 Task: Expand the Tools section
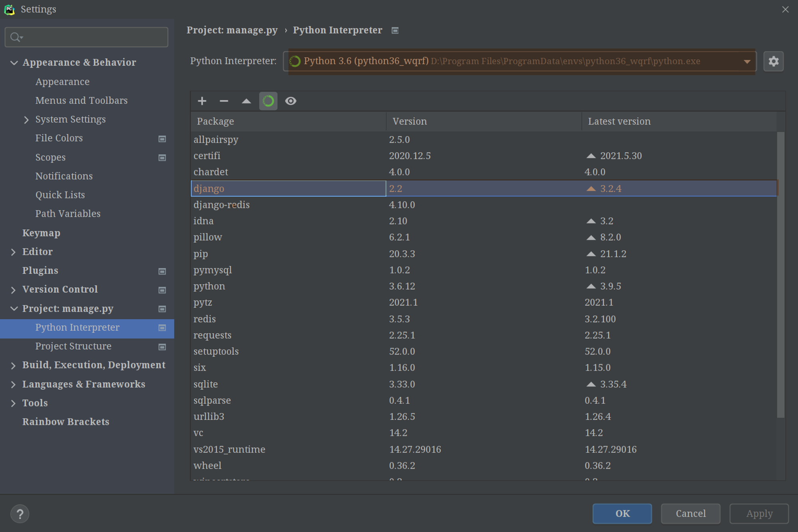pyautogui.click(x=13, y=403)
